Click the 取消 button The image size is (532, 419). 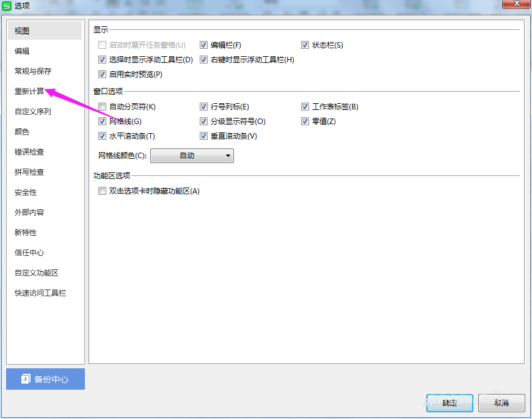(x=501, y=403)
